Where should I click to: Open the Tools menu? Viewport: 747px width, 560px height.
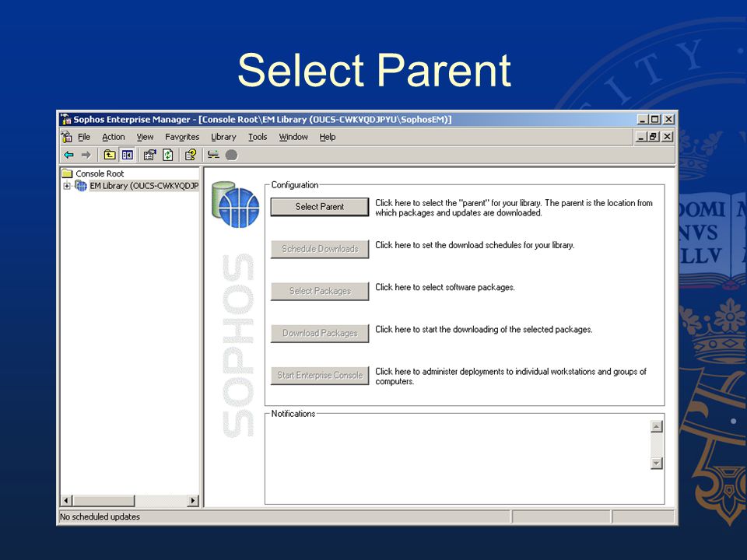point(258,137)
